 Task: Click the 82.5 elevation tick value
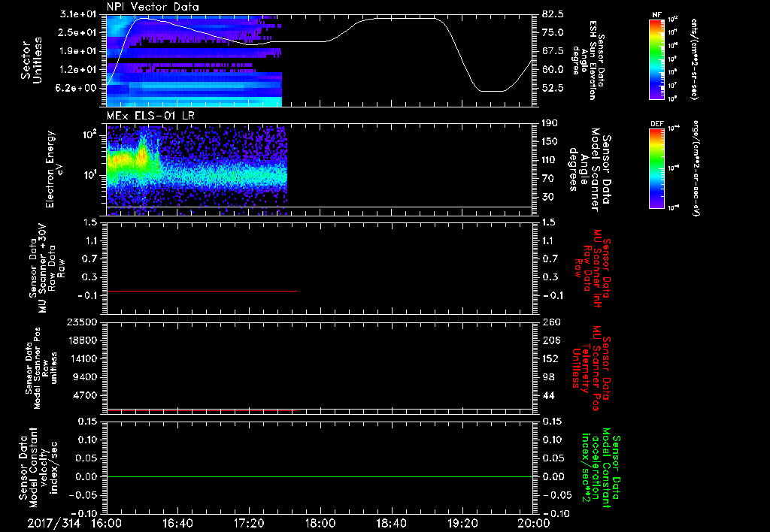pos(553,14)
